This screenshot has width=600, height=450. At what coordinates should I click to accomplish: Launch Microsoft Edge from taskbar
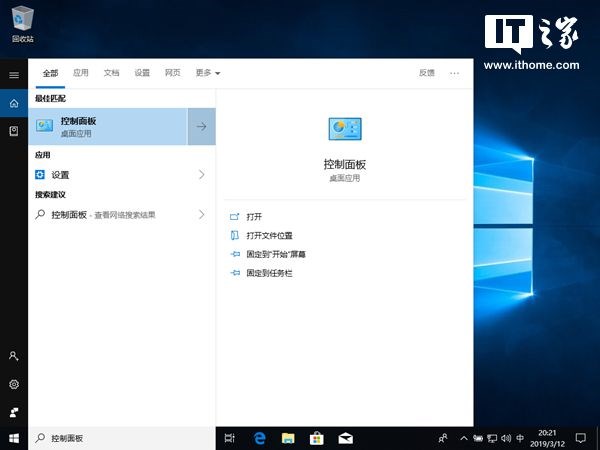pos(259,438)
